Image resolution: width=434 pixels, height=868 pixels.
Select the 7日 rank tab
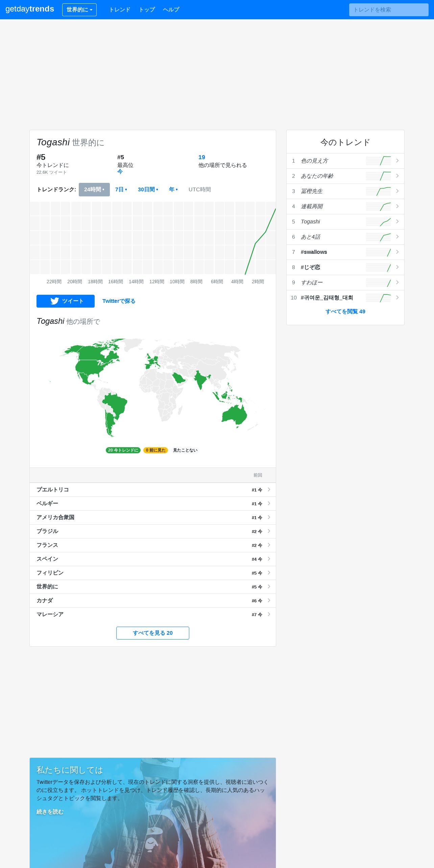121,190
